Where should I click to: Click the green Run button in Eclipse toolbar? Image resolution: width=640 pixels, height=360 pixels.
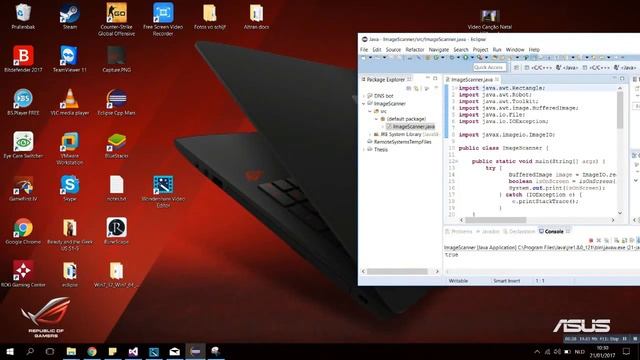click(465, 58)
